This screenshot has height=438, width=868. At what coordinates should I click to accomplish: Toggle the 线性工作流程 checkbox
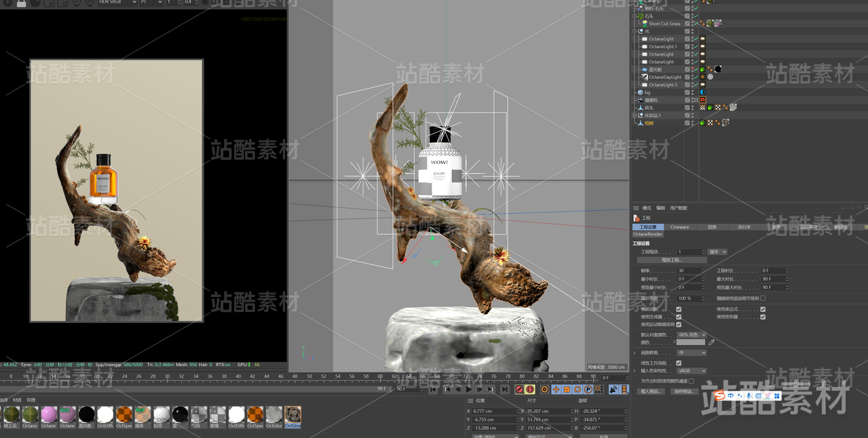(x=679, y=363)
